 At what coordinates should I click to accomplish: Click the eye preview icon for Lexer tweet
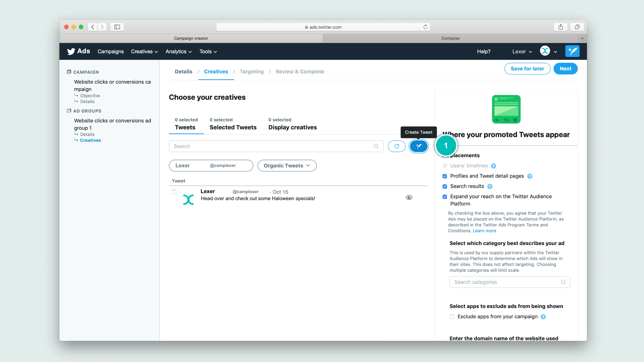[409, 198]
